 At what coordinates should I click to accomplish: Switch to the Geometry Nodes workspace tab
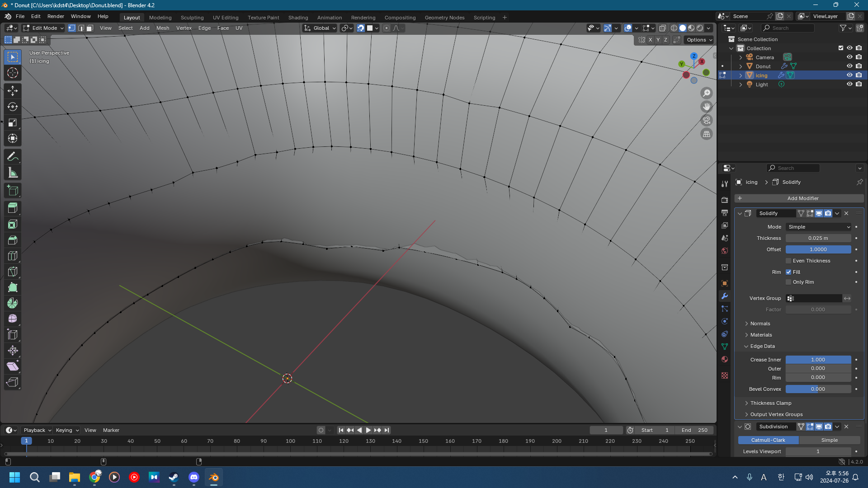click(444, 18)
